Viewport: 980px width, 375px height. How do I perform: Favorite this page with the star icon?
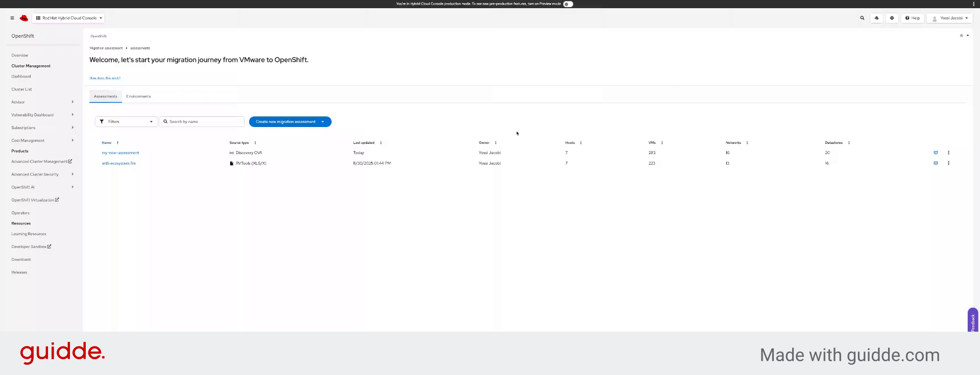961,36
